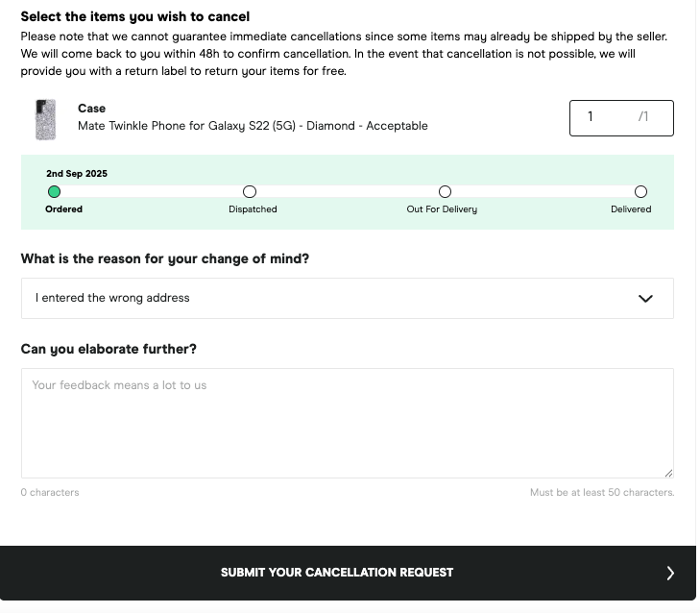Click the '2nd Sep 2025' order date
This screenshot has height=613, width=700.
click(x=77, y=174)
